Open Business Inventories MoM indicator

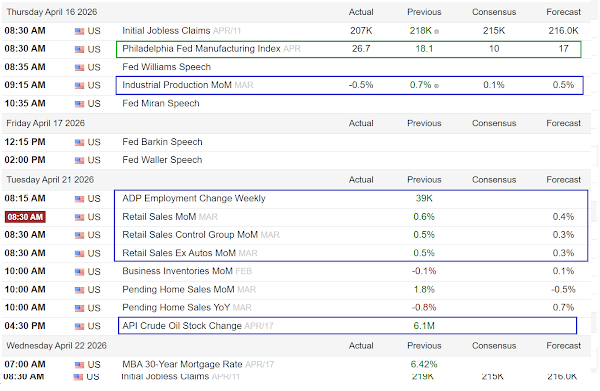(178, 271)
